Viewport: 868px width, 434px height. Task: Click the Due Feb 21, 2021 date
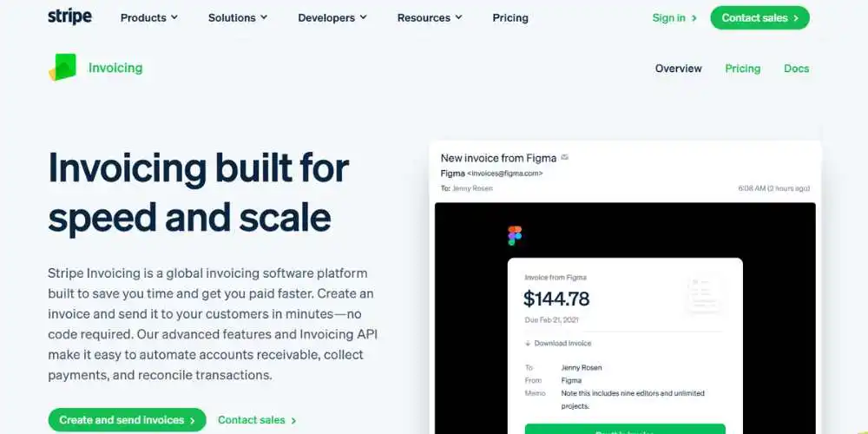551,320
